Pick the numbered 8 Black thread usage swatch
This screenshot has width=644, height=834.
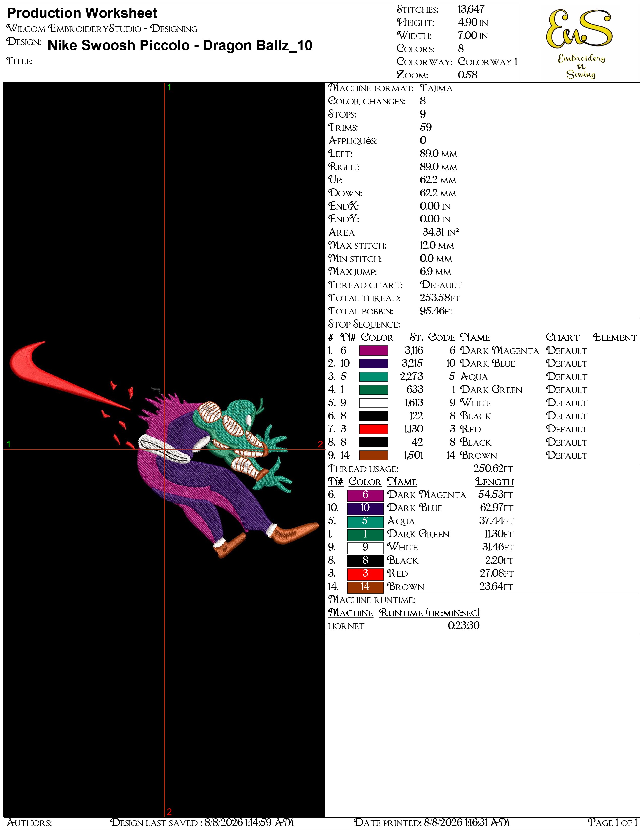(x=365, y=561)
